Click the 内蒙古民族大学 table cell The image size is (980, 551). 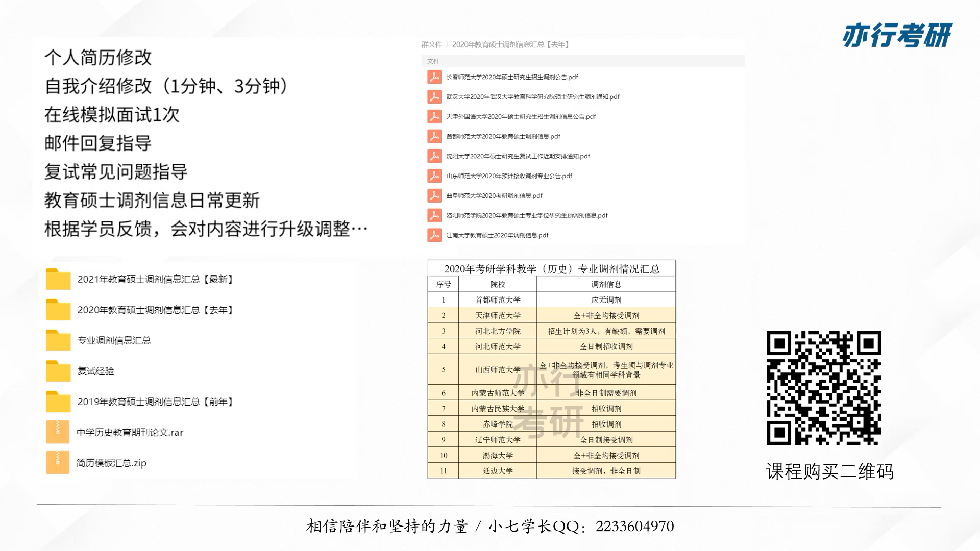pyautogui.click(x=498, y=409)
